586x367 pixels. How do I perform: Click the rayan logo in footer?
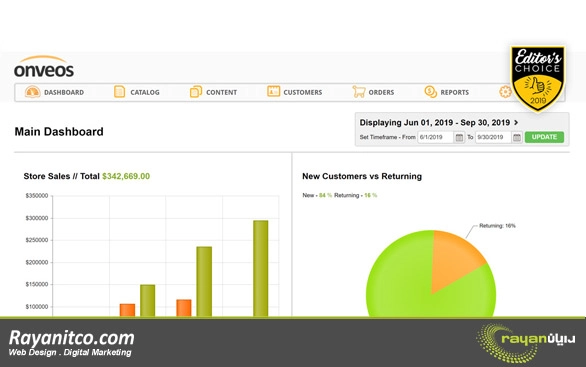click(526, 343)
